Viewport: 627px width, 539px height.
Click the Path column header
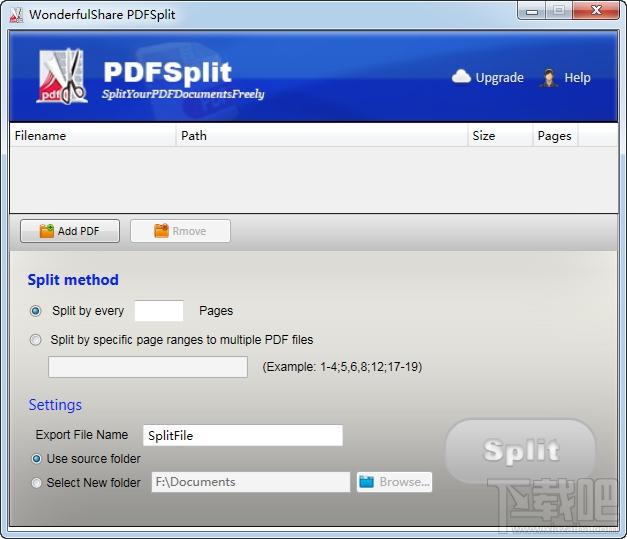pyautogui.click(x=322, y=136)
